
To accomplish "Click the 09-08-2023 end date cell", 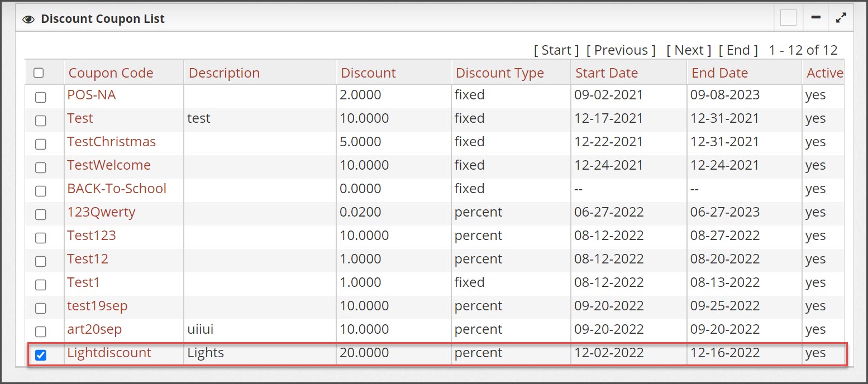I will (725, 95).
